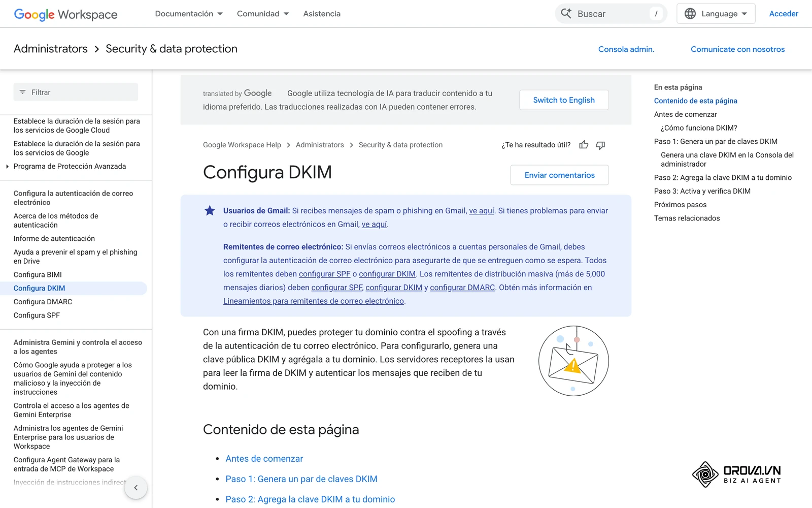Viewport: 812px width, 508px height.
Task: Click Google Workspace Help breadcrumb link
Action: pyautogui.click(x=242, y=145)
